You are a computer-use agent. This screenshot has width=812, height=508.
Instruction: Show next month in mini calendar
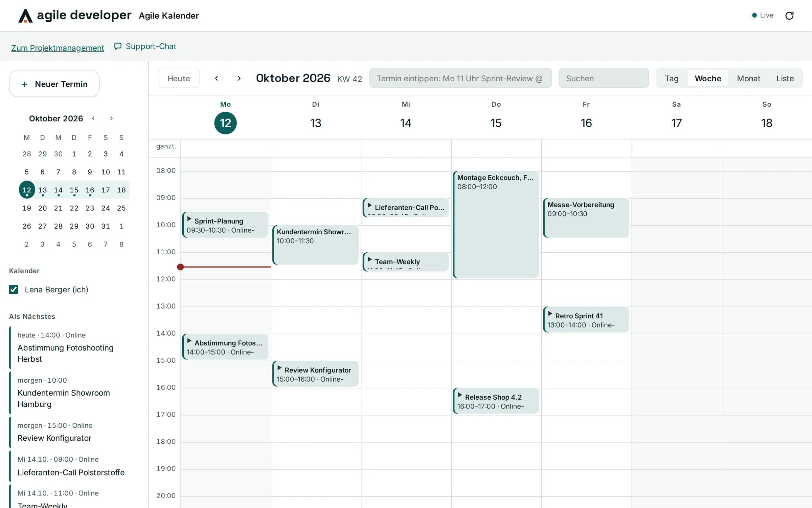coord(111,118)
